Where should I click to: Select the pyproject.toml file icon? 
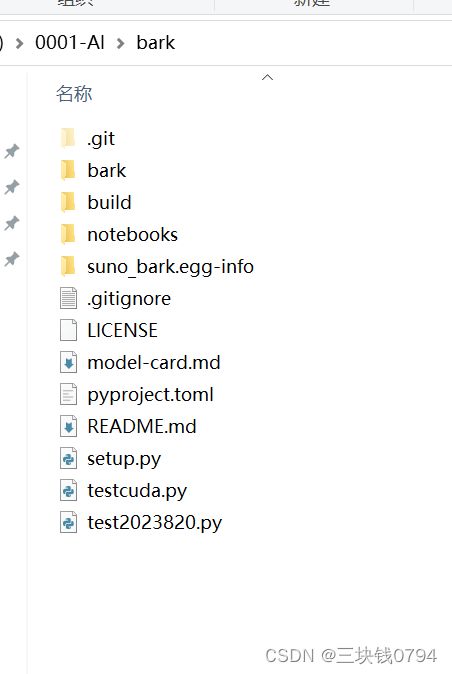tap(68, 394)
